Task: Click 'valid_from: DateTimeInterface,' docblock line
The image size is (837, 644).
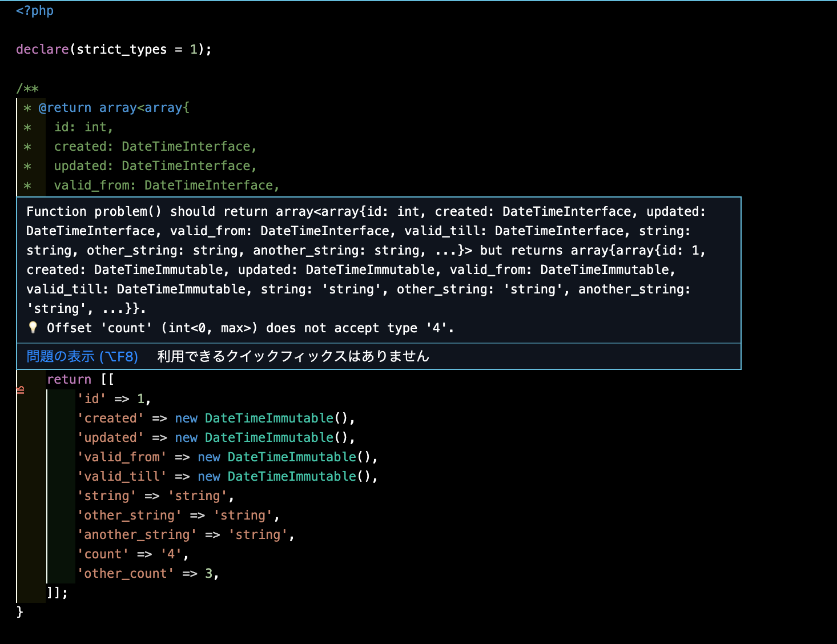Action: (x=166, y=186)
